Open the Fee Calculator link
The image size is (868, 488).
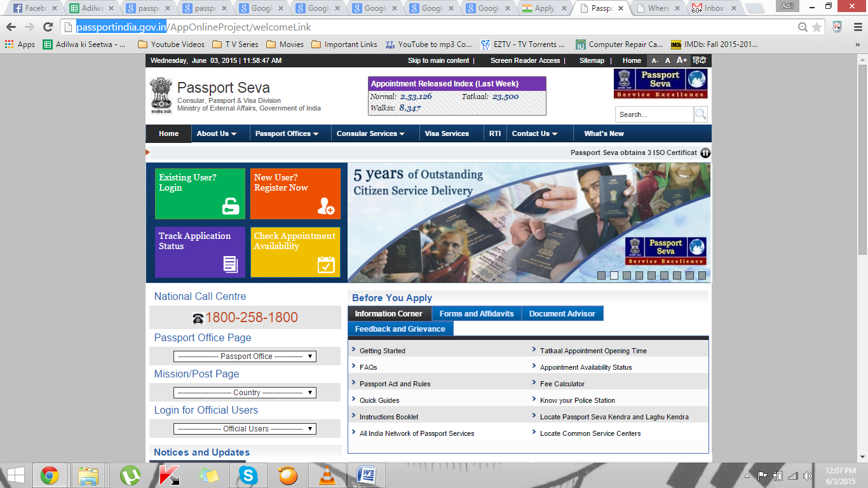(x=562, y=384)
